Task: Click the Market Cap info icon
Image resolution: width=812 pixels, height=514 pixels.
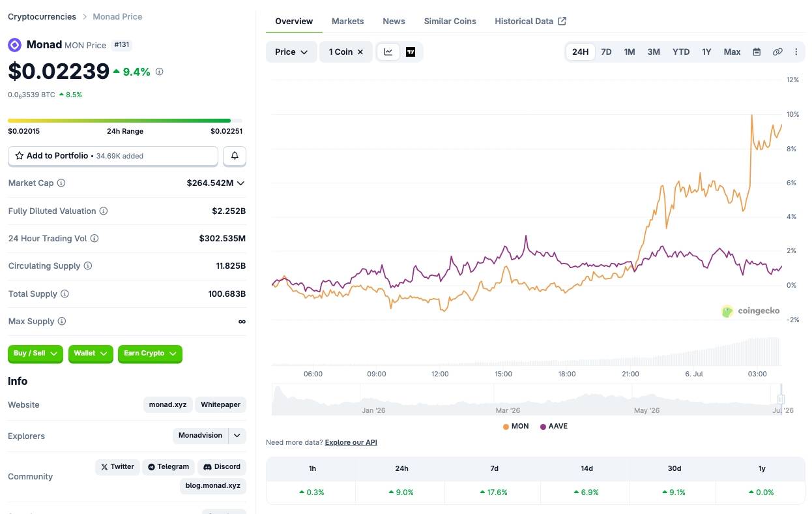Action: tap(61, 183)
